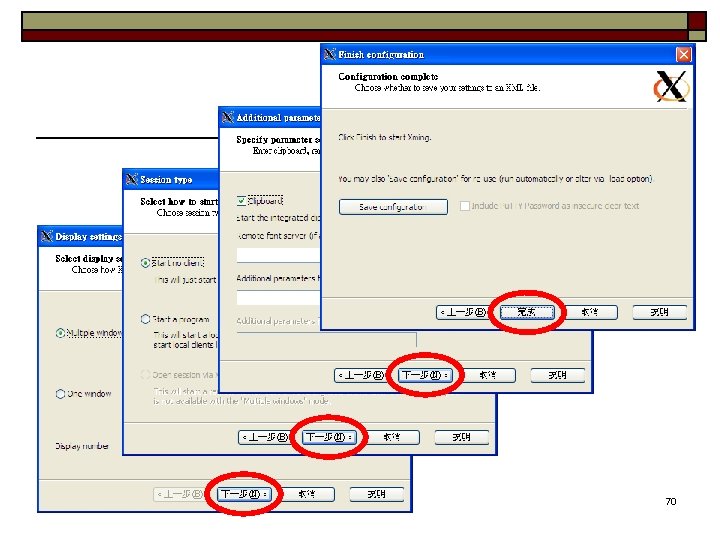Select the One window radio button
The image size is (720, 540).
click(x=60, y=394)
